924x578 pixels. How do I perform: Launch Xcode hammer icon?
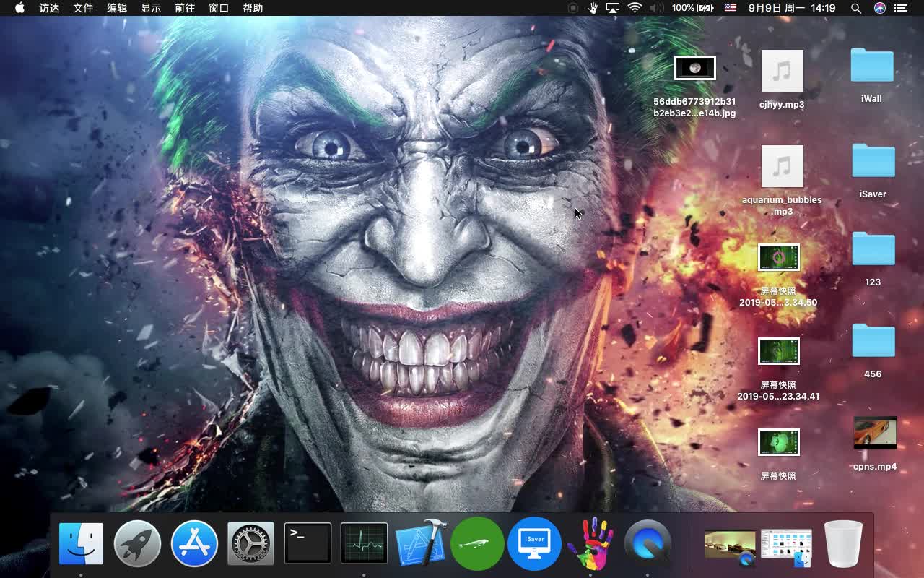click(421, 543)
